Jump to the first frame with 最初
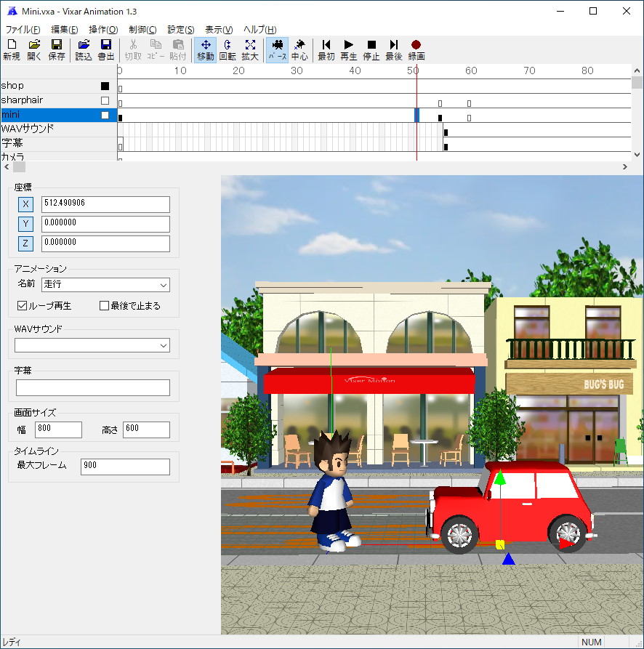 [x=325, y=50]
